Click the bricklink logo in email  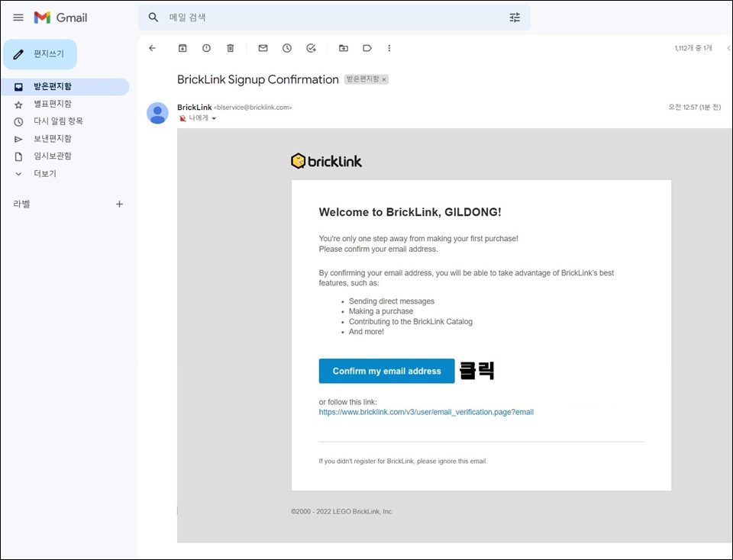[x=326, y=161]
